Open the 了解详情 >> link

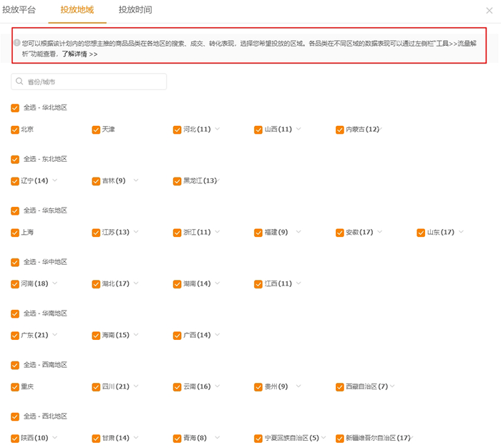coord(79,54)
